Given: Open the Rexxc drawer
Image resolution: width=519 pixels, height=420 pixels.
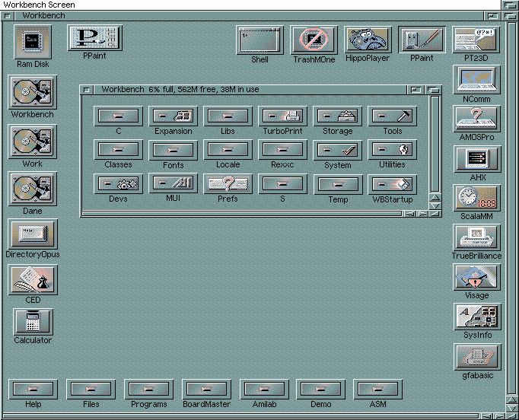Looking at the screenshot, I should (282, 150).
